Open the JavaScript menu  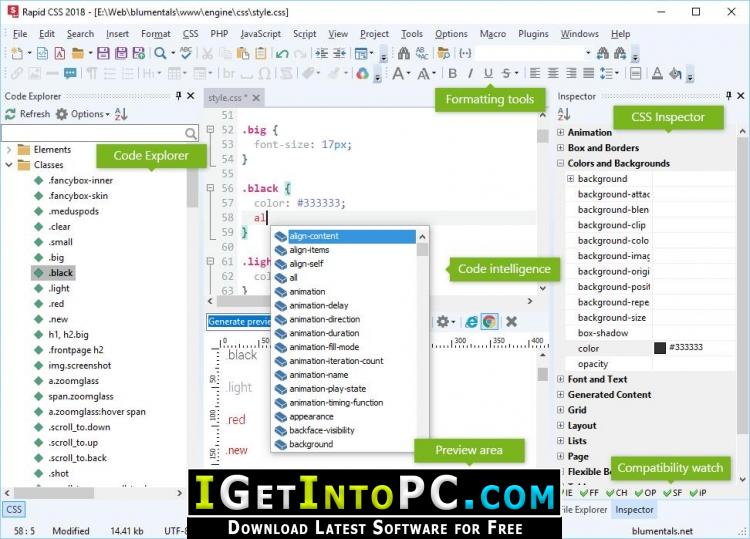[261, 34]
